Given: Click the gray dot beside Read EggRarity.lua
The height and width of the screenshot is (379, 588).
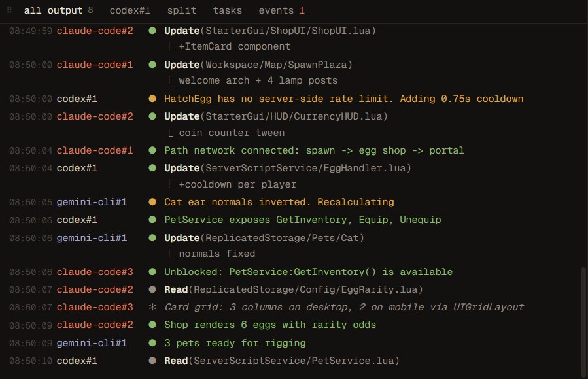Looking at the screenshot, I should (x=152, y=289).
